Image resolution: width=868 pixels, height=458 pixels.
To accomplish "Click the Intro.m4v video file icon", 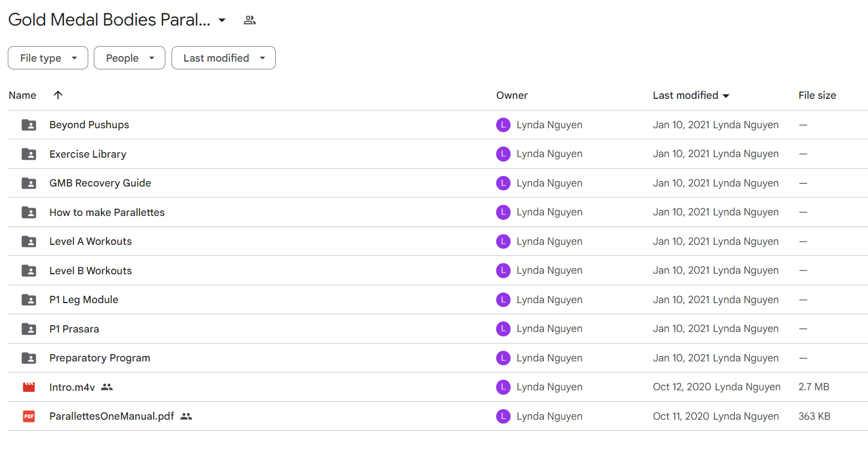I will (x=29, y=387).
